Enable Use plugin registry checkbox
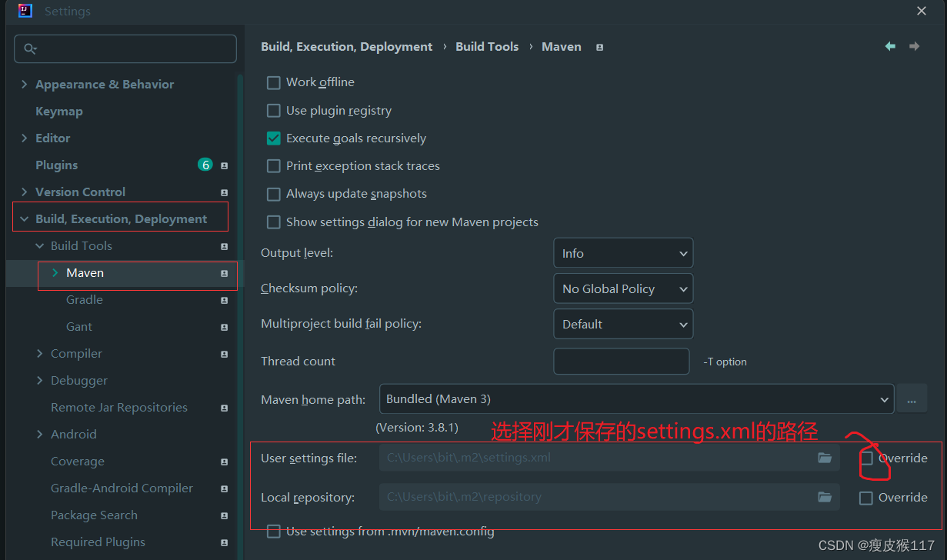 (x=273, y=111)
